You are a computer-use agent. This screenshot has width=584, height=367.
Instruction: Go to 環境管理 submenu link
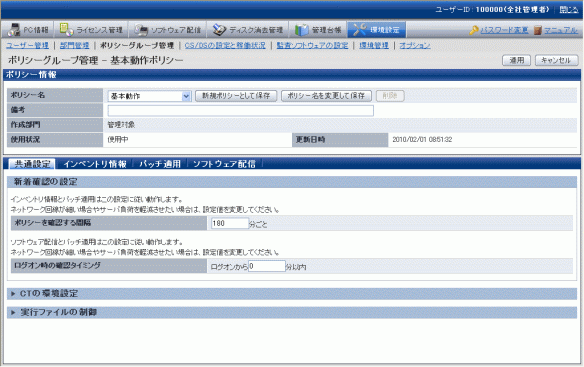(x=374, y=45)
